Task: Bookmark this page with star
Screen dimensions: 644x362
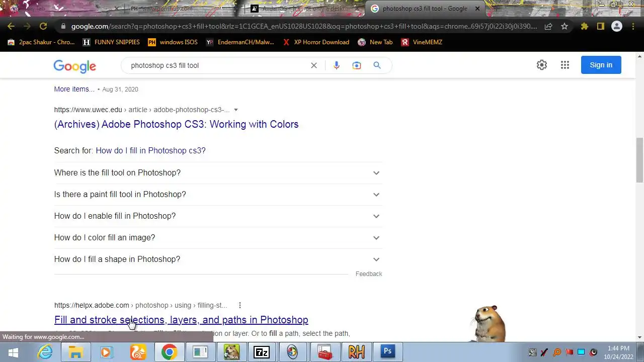Action: click(x=565, y=26)
